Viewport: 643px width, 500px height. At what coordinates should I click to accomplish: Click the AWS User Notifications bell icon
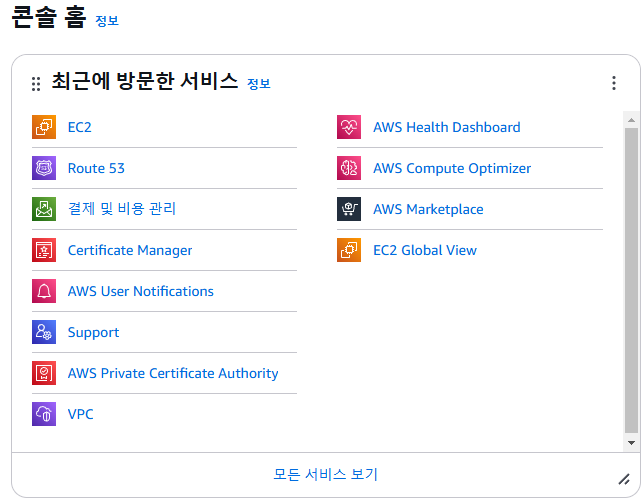(44, 291)
